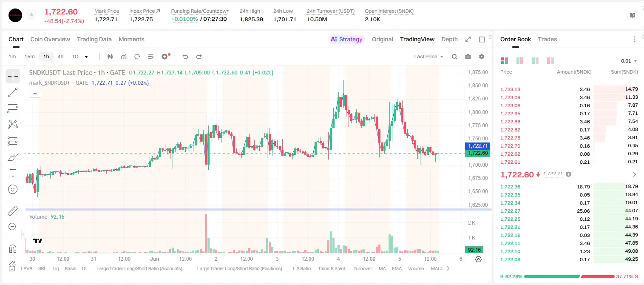The height and width of the screenshot is (285, 644).
Task: Expand chart to fullscreen arrows icon
Action: pyautogui.click(x=468, y=39)
